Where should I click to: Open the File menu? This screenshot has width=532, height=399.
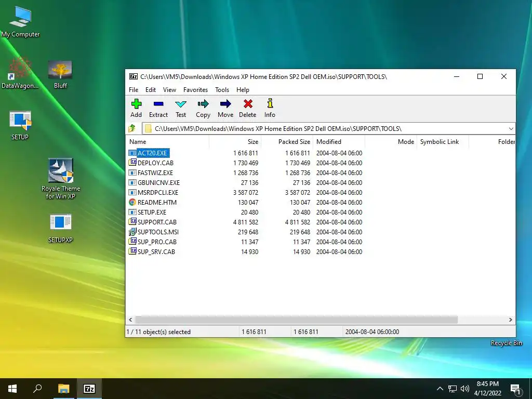coord(134,89)
